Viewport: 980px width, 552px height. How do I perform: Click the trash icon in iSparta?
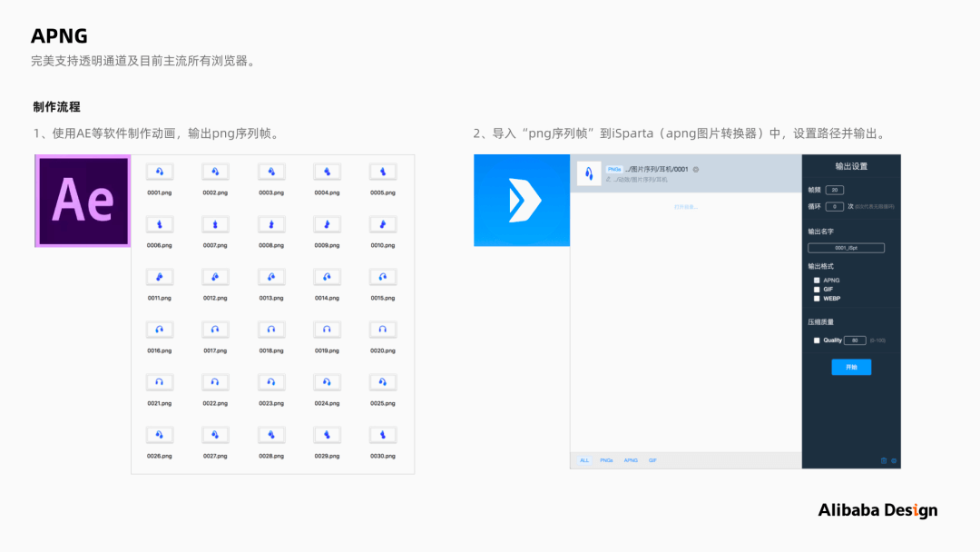[x=884, y=460]
